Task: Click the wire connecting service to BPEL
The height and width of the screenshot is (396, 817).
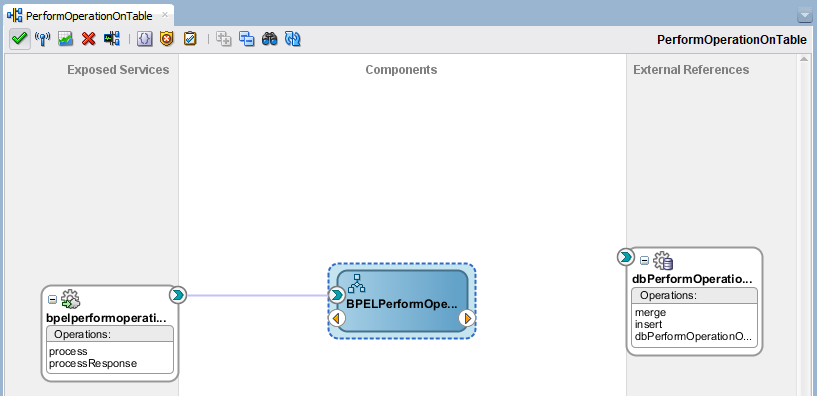Action: click(x=258, y=295)
